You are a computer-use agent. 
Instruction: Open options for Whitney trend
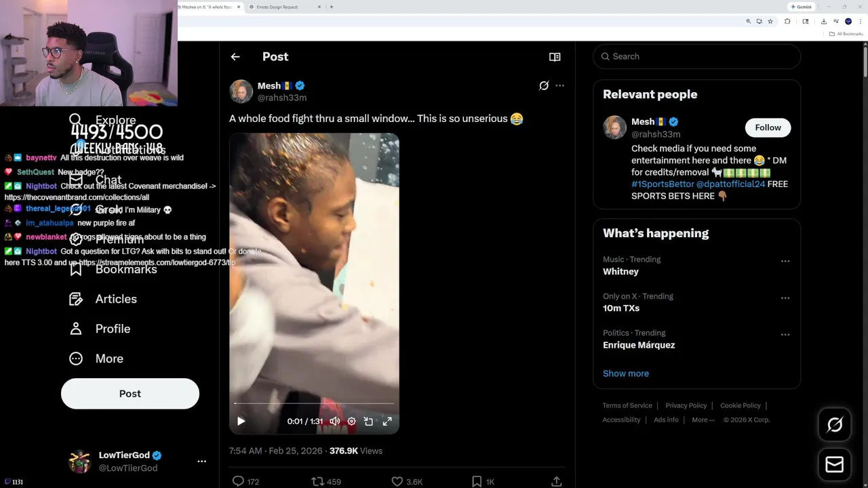785,261
